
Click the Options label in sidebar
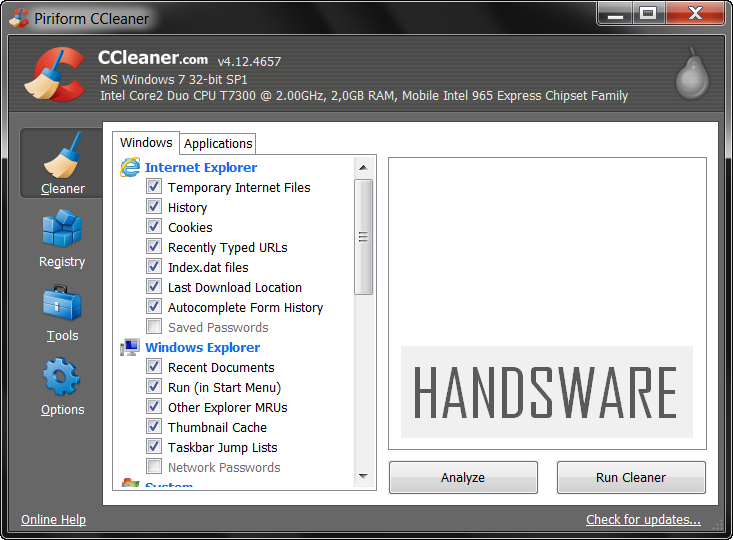[63, 410]
